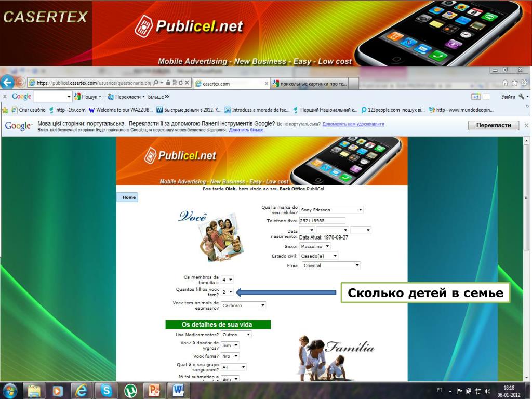The width and height of the screenshot is (532, 399).
Task: Open Windows Explorer from the taskbar
Action: [x=34, y=391]
